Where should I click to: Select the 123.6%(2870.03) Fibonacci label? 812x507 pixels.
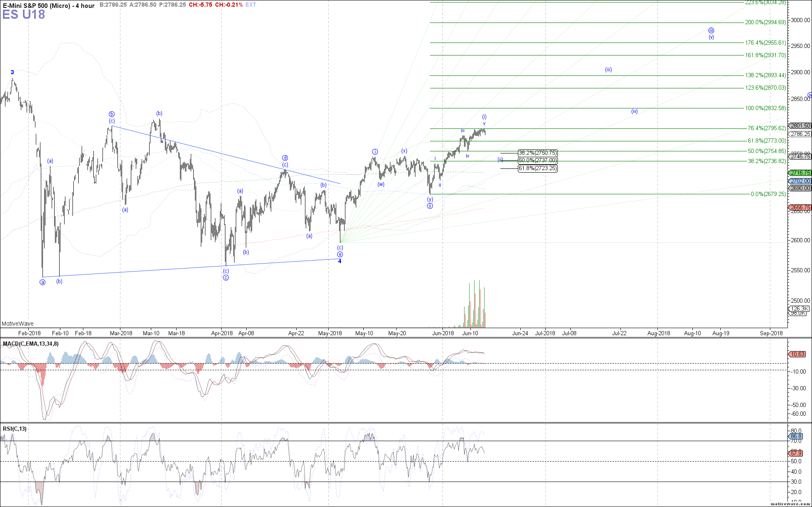765,88
